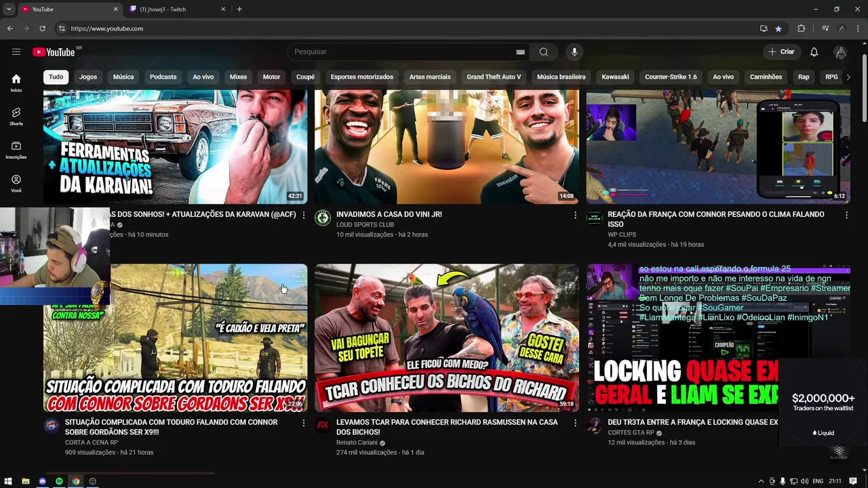Close the YouTube browser tab
868x488 pixels.
coord(115,9)
